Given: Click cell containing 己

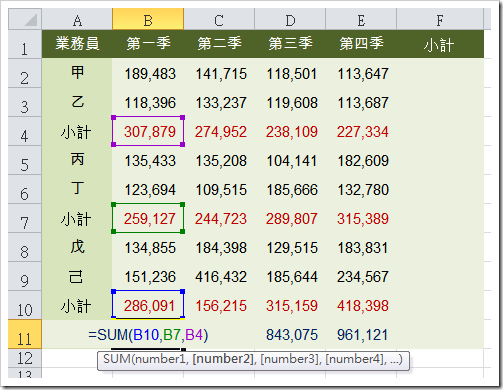Looking at the screenshot, I should (x=77, y=276).
